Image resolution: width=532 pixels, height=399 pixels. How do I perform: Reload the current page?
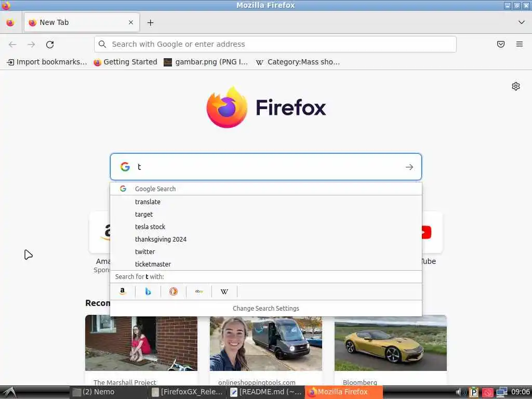(x=50, y=45)
